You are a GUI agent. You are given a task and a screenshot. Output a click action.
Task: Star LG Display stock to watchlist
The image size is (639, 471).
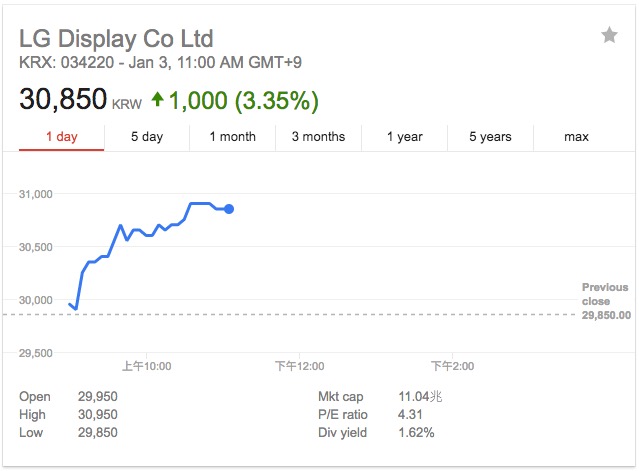[609, 36]
